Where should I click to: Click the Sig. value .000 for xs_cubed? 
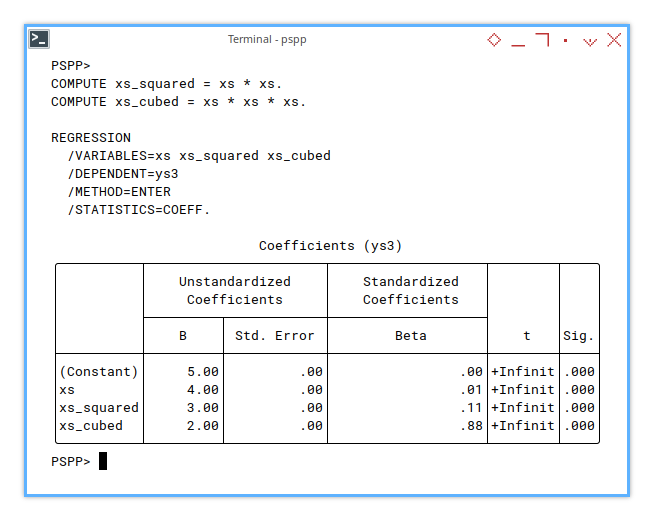[x=579, y=425]
